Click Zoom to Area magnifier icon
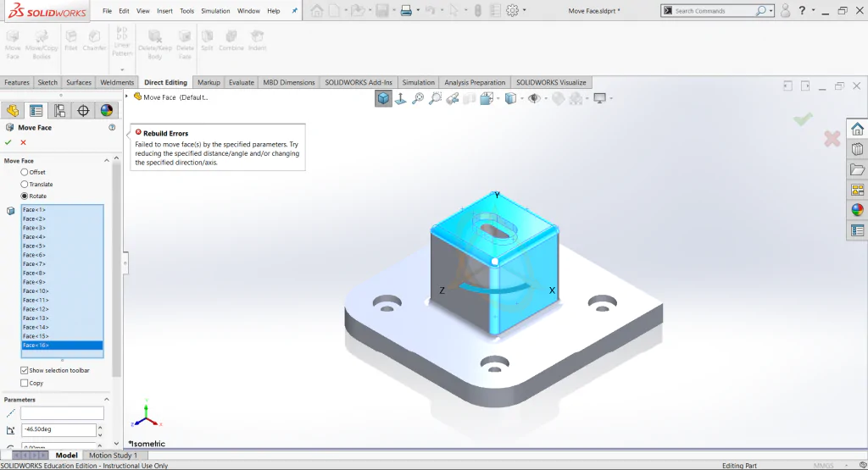868x470 pixels. [x=436, y=98]
